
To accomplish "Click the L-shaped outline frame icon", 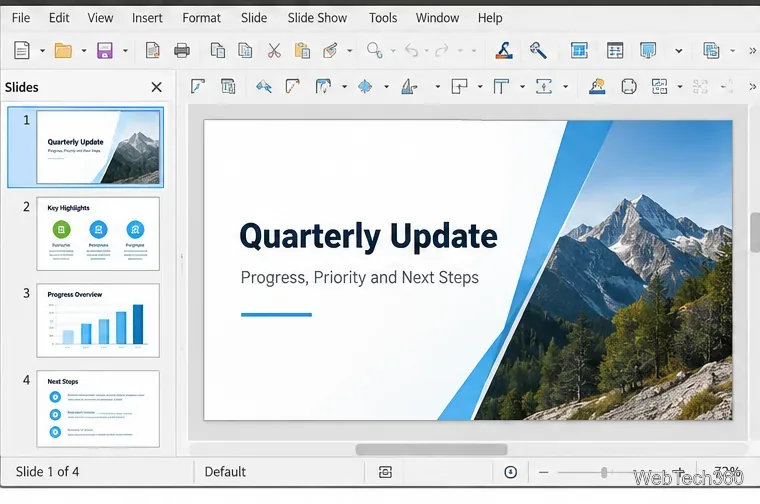I will pos(459,87).
